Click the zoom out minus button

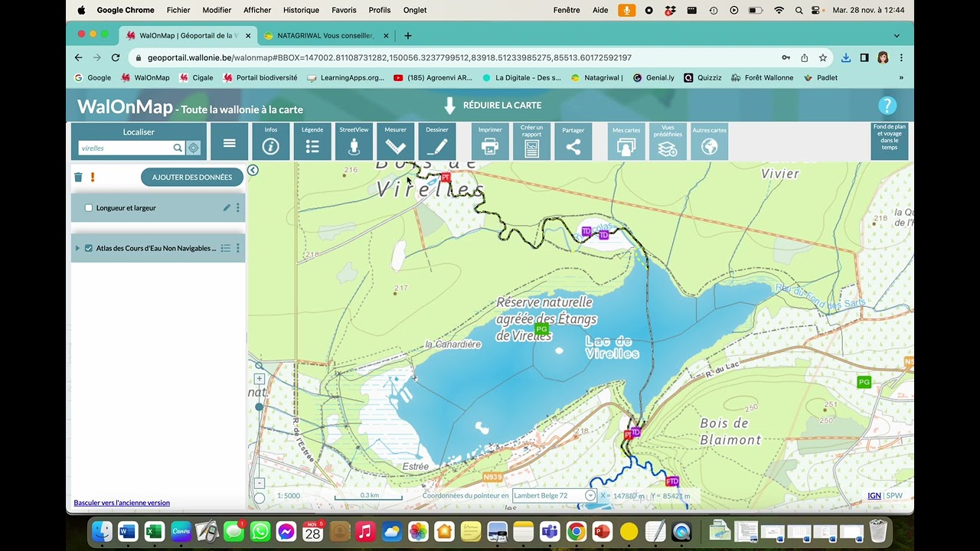coord(260,483)
